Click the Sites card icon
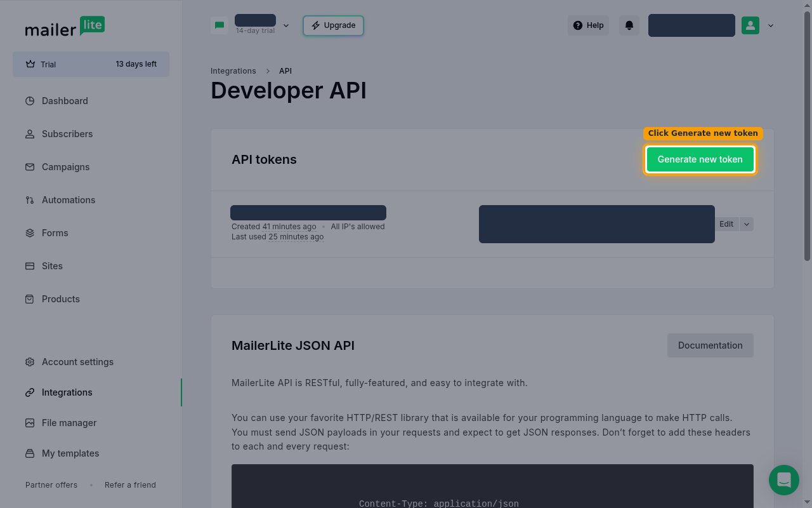Image resolution: width=812 pixels, height=508 pixels. pos(30,266)
